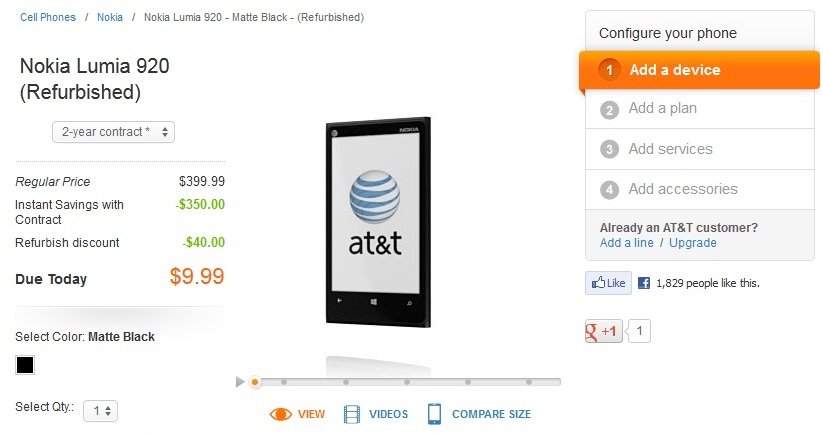This screenshot has height=433, width=823.
Task: Click the Add a line link
Action: coord(627,242)
